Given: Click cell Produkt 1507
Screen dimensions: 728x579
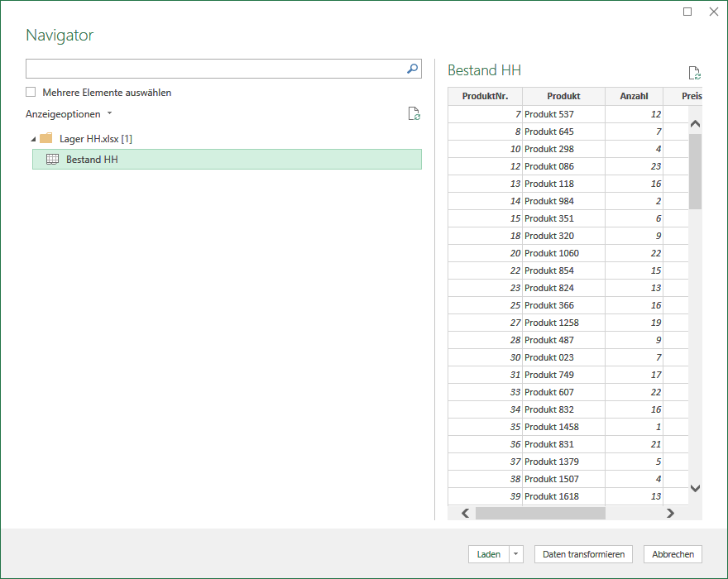Looking at the screenshot, I should tap(563, 479).
